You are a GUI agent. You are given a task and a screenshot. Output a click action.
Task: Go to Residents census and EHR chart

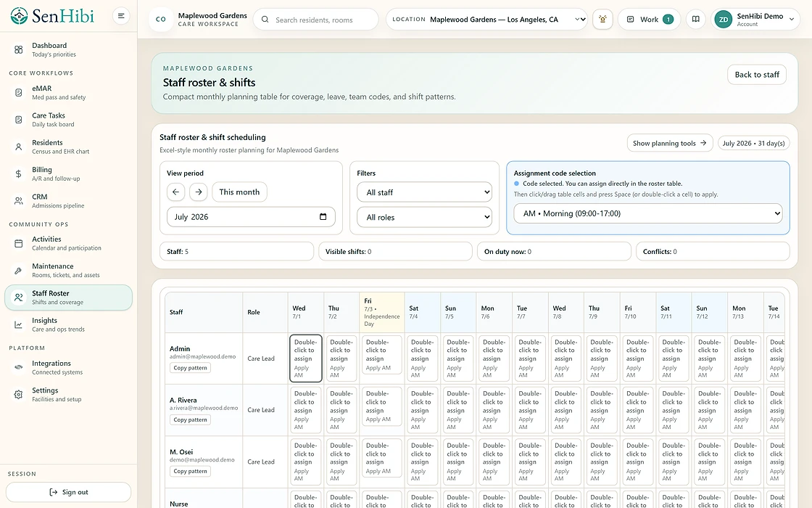(68, 147)
